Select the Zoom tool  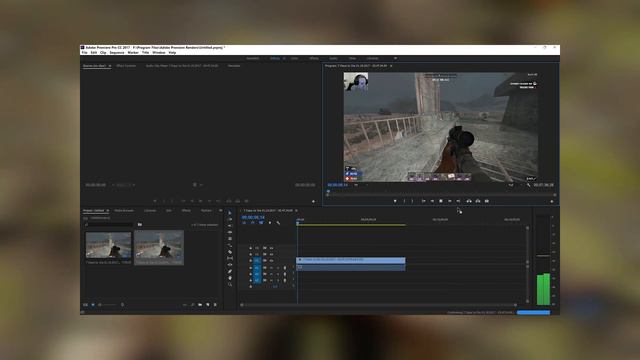pos(230,284)
